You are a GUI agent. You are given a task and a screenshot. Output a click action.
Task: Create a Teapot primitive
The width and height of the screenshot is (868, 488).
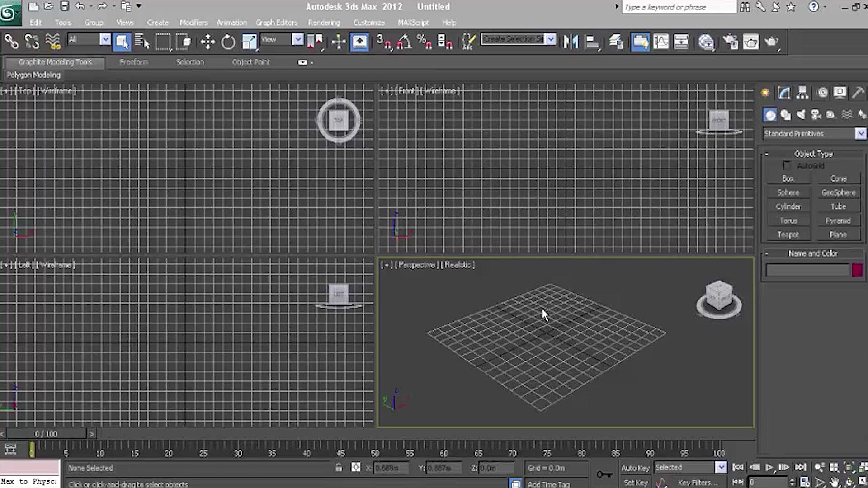(788, 235)
